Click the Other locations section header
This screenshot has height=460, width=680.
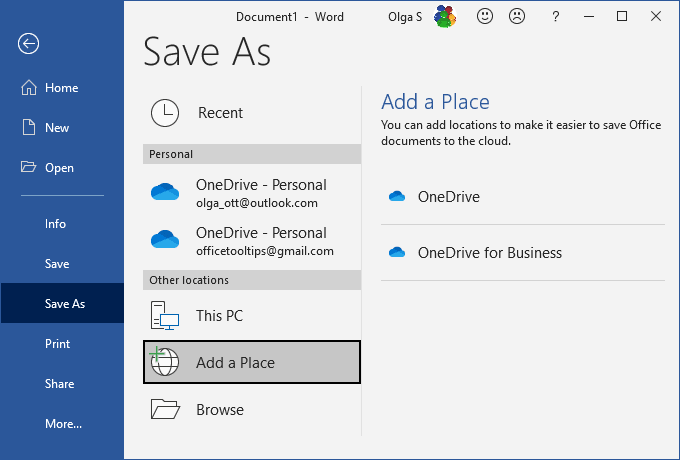pyautogui.click(x=252, y=280)
